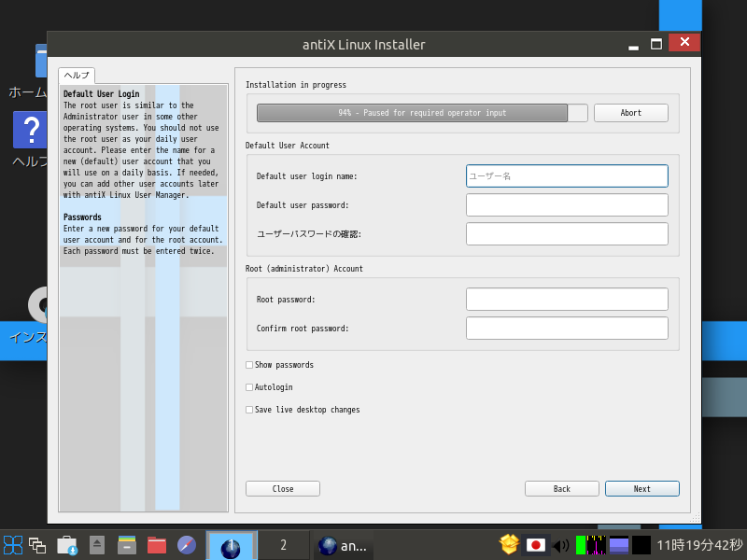Viewport: 747px width, 560px height.
Task: Focus the Confirm root password field
Action: tap(567, 329)
